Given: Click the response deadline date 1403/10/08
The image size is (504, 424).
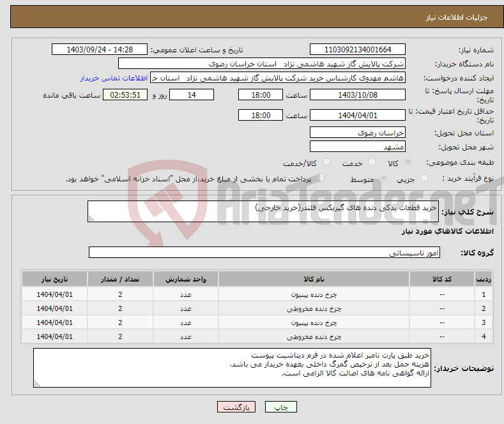Looking at the screenshot, I should [x=358, y=95].
